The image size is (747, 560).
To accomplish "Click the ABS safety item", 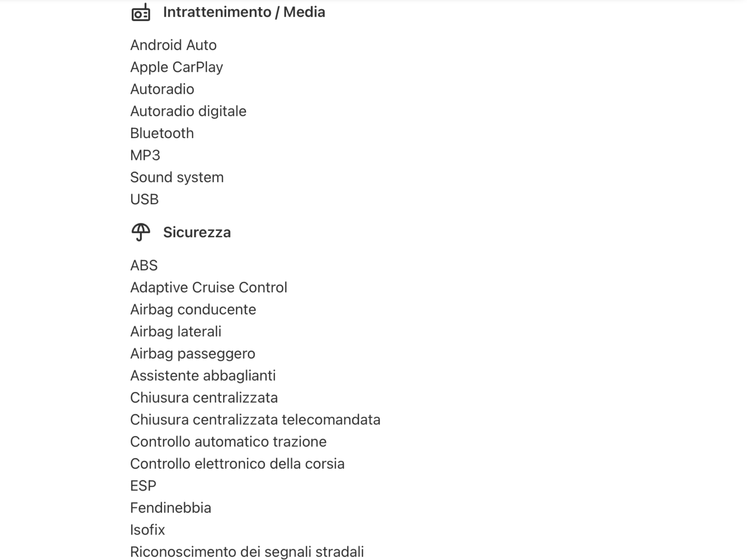I will coord(144,265).
